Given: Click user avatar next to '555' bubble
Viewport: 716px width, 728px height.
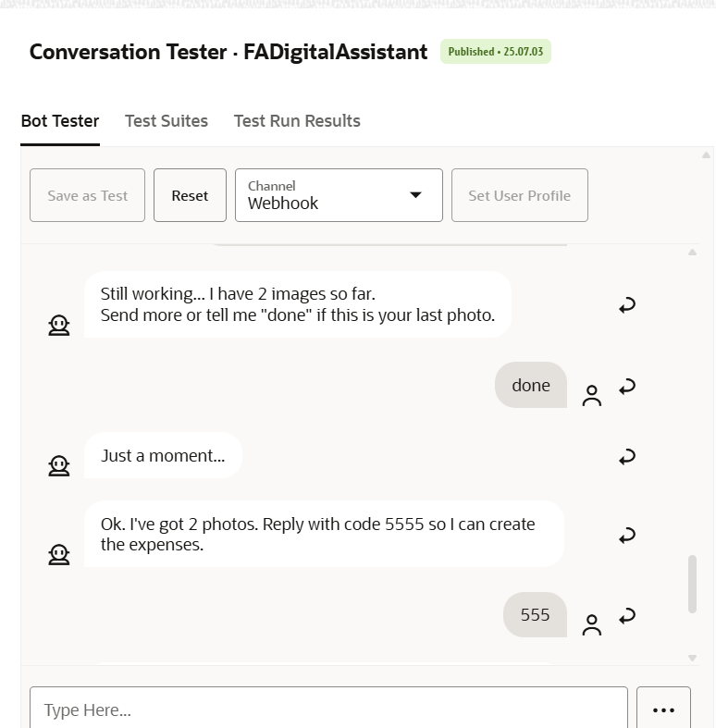Looking at the screenshot, I should click(591, 625).
